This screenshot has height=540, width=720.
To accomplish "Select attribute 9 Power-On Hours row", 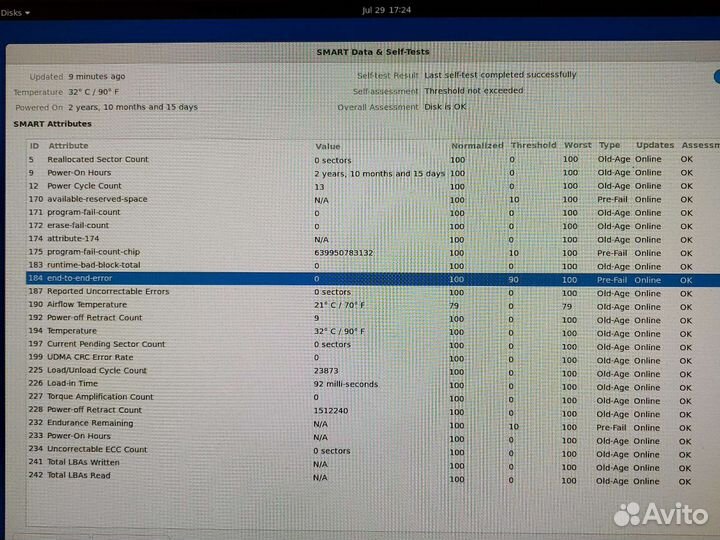I will pyautogui.click(x=373, y=173).
